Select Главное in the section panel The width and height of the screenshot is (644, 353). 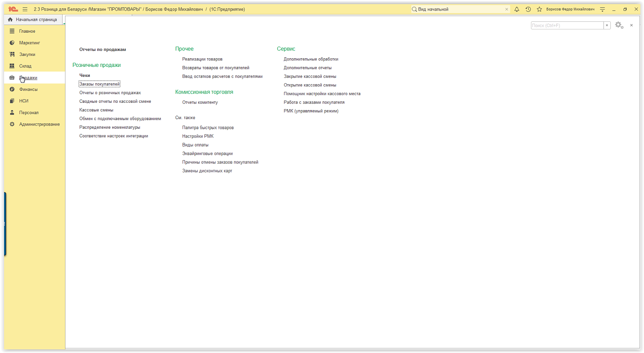(27, 31)
